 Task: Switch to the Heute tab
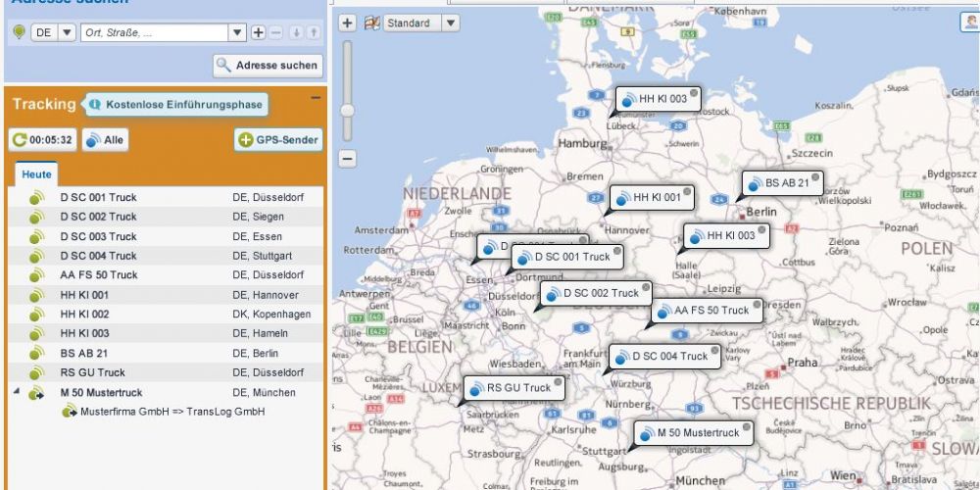tap(36, 173)
